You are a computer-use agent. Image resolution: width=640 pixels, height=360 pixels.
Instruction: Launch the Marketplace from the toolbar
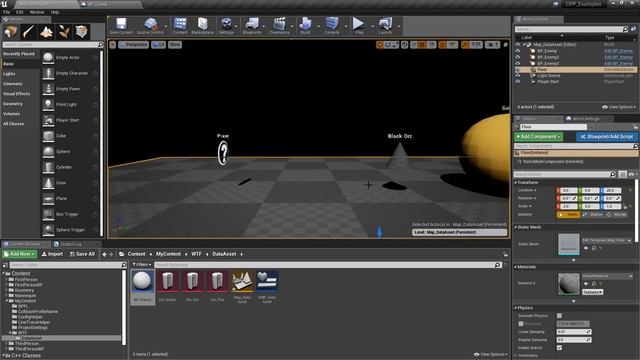pos(202,26)
